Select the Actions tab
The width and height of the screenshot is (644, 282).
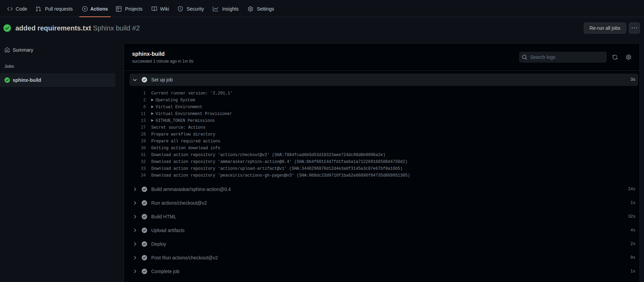95,9
